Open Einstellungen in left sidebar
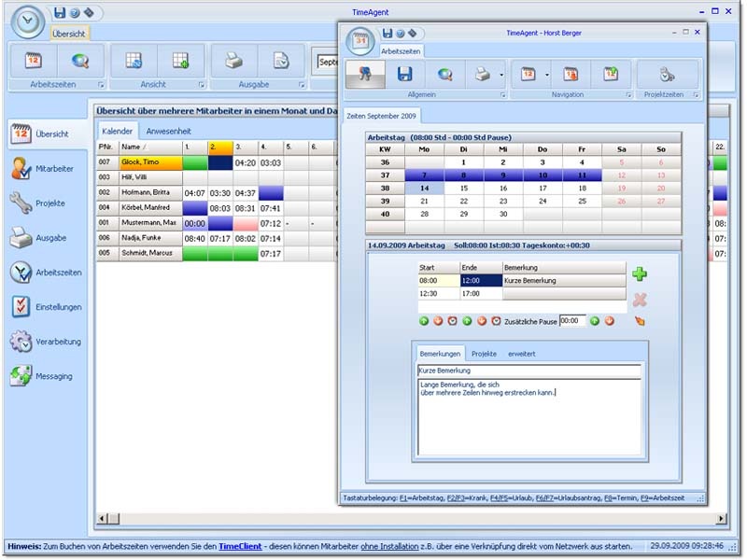This screenshot has width=747, height=560. 46,307
